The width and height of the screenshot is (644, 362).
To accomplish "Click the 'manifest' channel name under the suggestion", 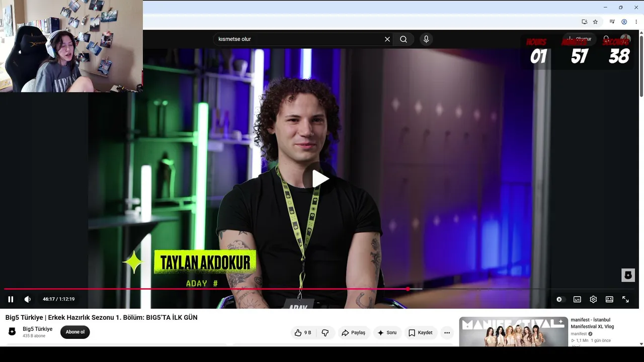I will coord(579,334).
